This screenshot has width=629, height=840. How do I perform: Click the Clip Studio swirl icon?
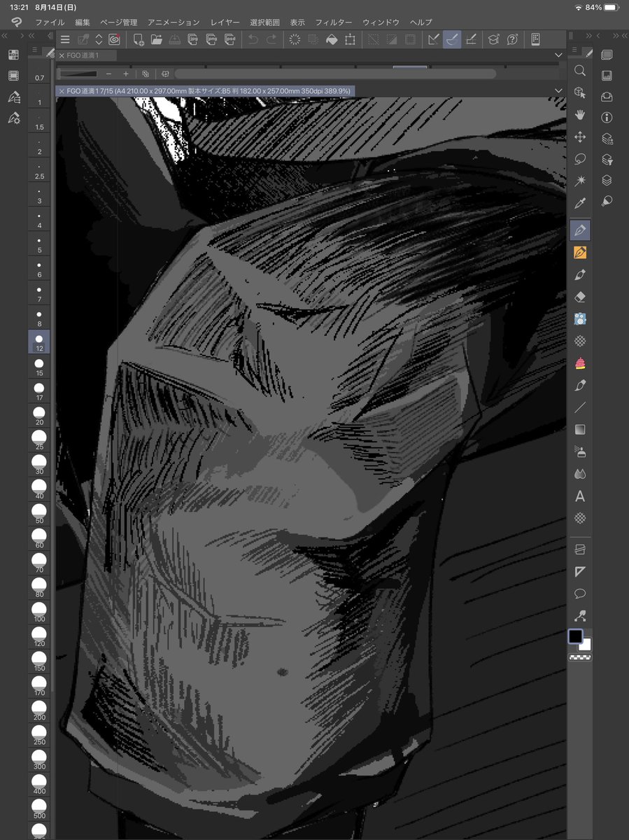[x=113, y=39]
